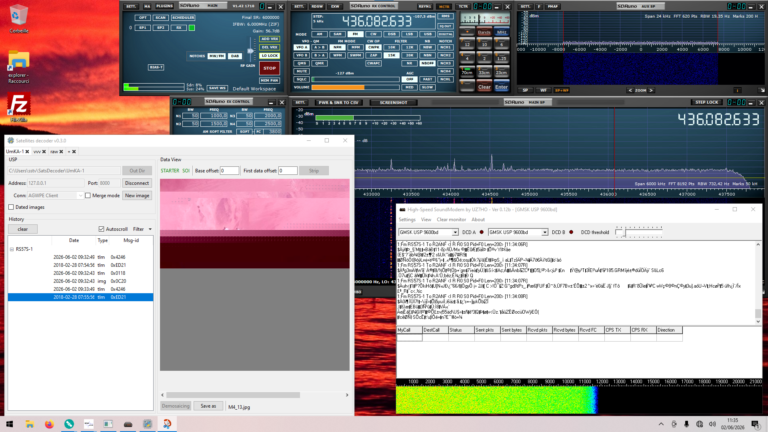The width and height of the screenshot is (768, 432).
Task: Toggle the MUTE button in RX Control
Action: click(x=301, y=71)
